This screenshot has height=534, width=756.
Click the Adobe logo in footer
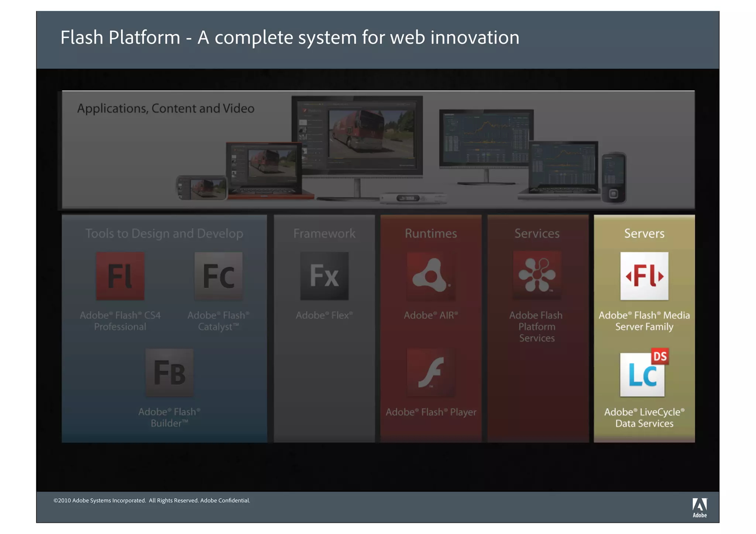tap(700, 508)
